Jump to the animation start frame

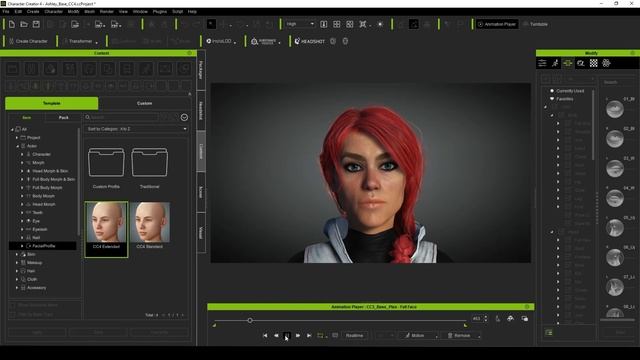(265, 336)
